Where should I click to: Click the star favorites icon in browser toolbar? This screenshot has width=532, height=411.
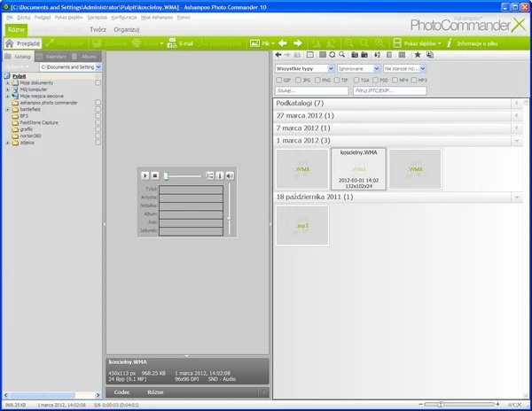[418, 55]
